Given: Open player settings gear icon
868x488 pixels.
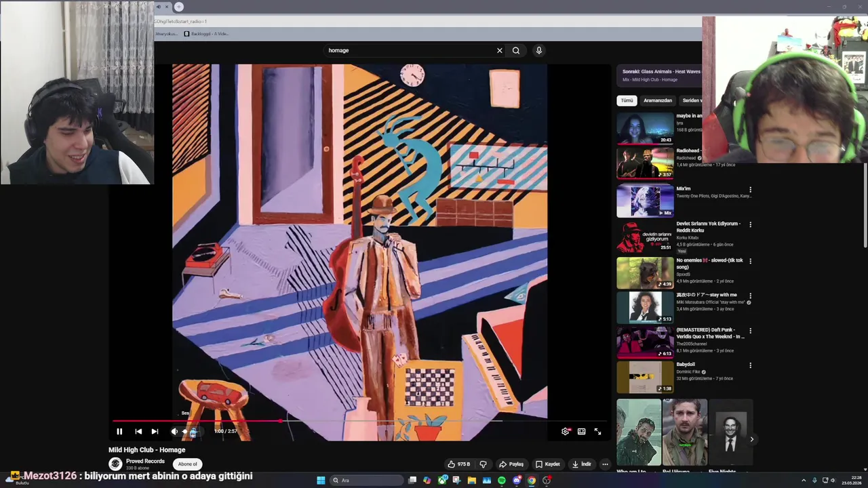Looking at the screenshot, I should coord(566,431).
